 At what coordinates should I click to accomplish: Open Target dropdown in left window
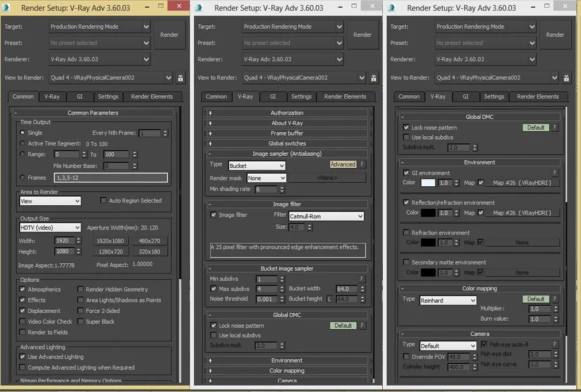99,26
